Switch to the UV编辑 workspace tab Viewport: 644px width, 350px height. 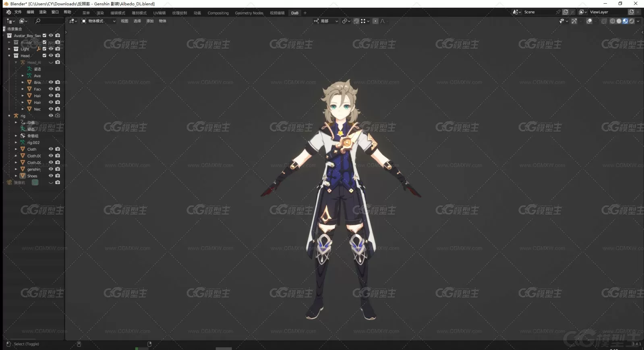(159, 13)
